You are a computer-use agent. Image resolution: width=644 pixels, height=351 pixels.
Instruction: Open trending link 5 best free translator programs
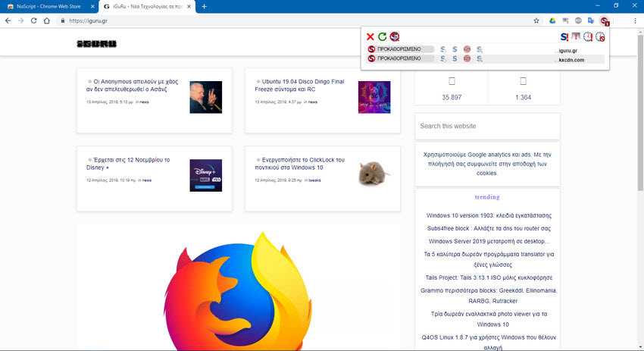[489, 259]
